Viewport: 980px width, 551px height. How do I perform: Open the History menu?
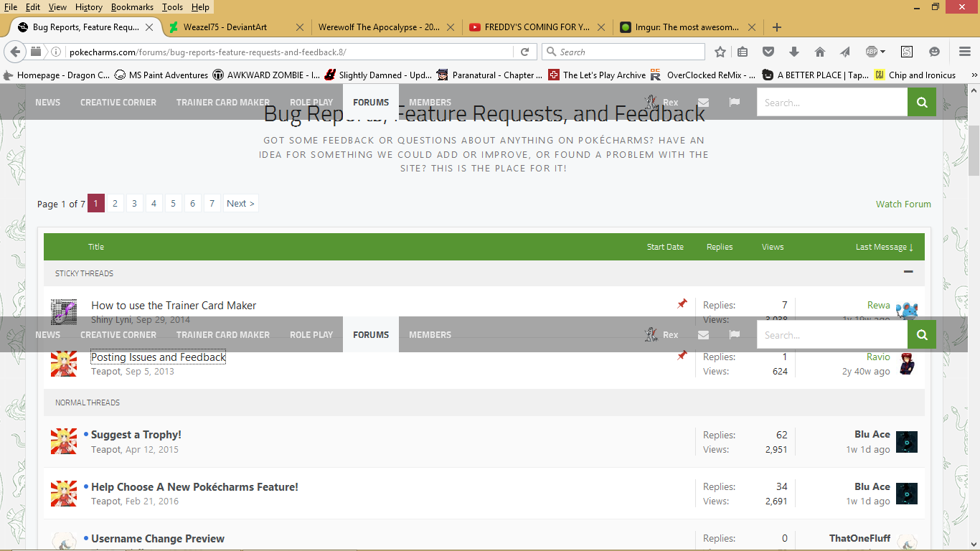(x=88, y=7)
